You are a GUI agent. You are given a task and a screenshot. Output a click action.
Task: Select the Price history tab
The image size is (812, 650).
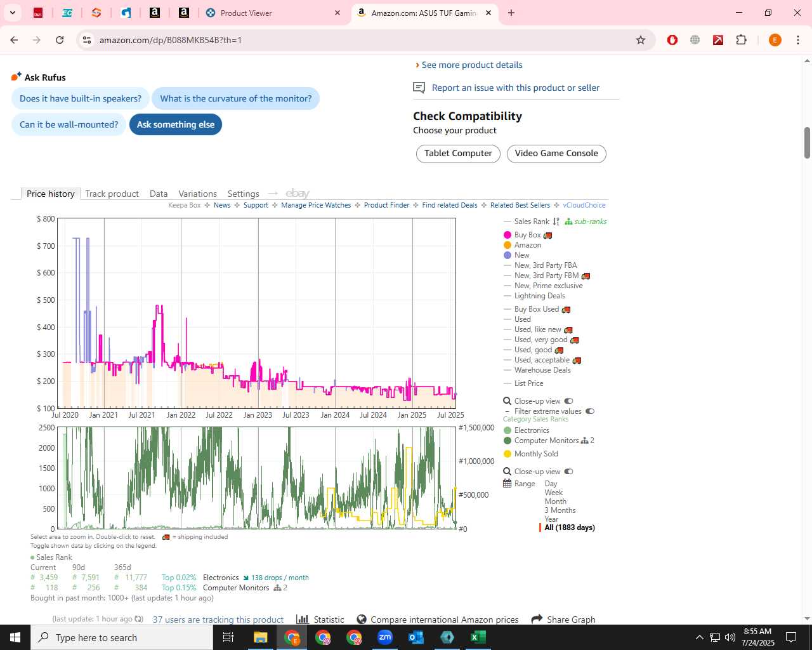(51, 194)
